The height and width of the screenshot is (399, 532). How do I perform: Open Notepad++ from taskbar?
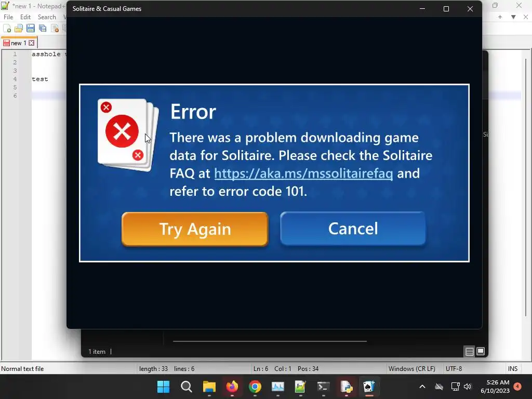(x=300, y=387)
